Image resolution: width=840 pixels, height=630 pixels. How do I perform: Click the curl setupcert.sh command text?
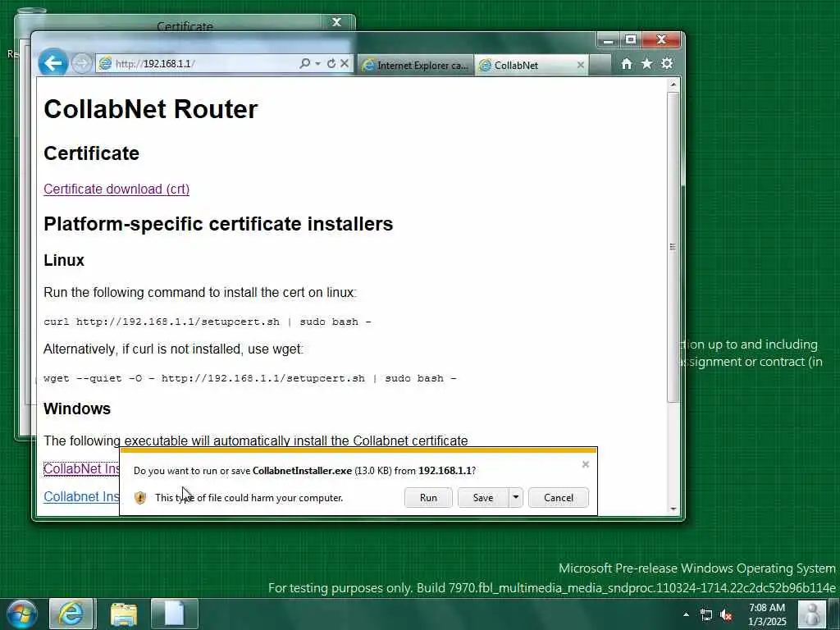pos(208,322)
